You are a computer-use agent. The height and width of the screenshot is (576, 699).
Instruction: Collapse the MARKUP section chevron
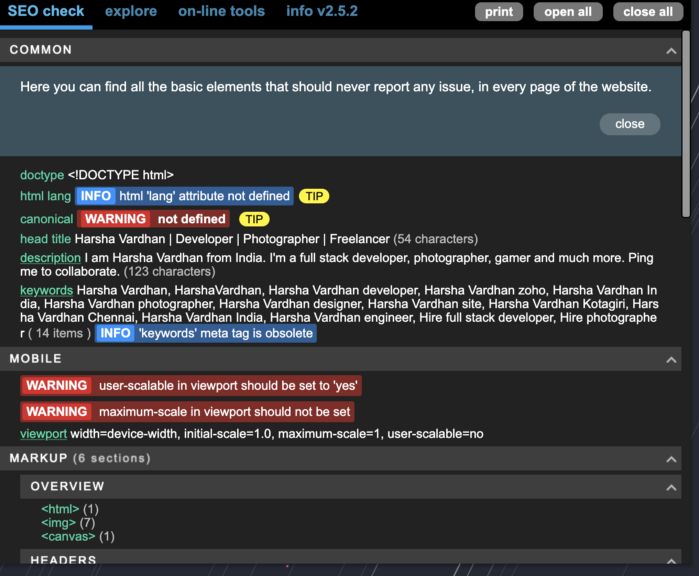point(671,459)
